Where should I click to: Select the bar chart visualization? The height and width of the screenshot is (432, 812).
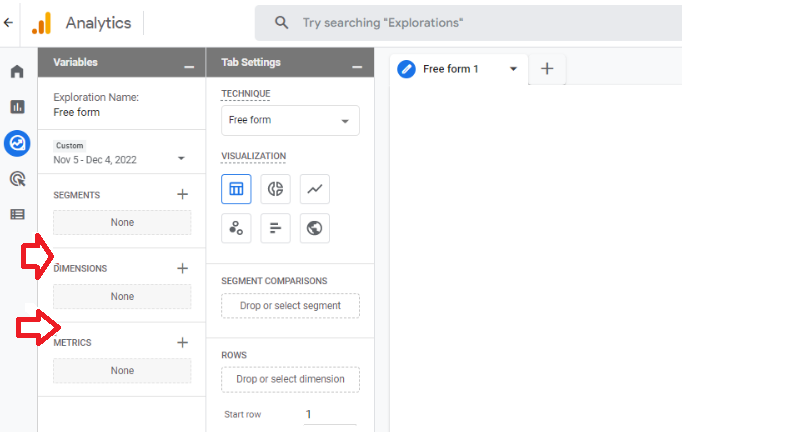(276, 228)
